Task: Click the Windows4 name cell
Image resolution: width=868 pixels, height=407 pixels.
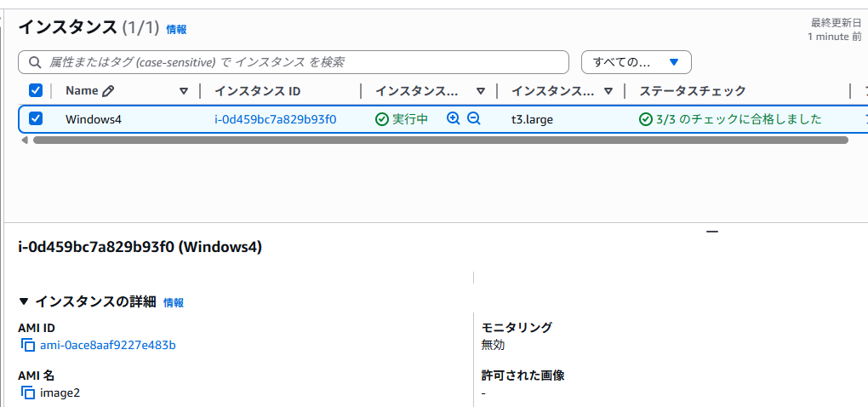Action: pos(93,119)
